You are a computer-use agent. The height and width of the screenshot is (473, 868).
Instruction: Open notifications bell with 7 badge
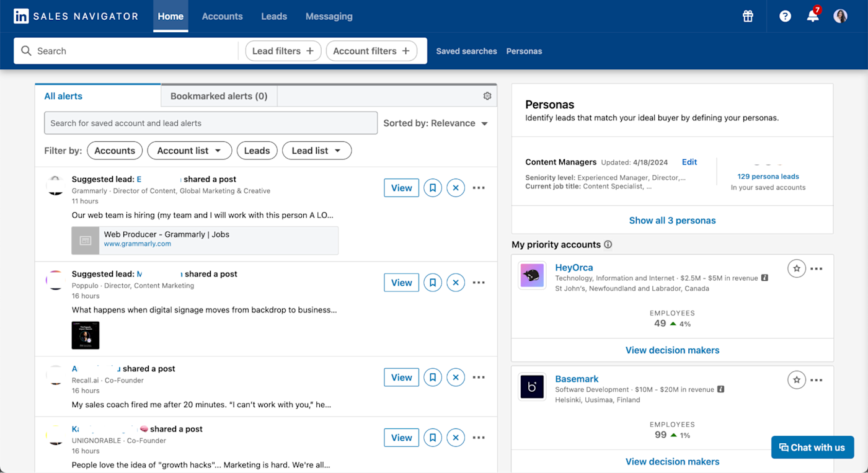(x=813, y=15)
